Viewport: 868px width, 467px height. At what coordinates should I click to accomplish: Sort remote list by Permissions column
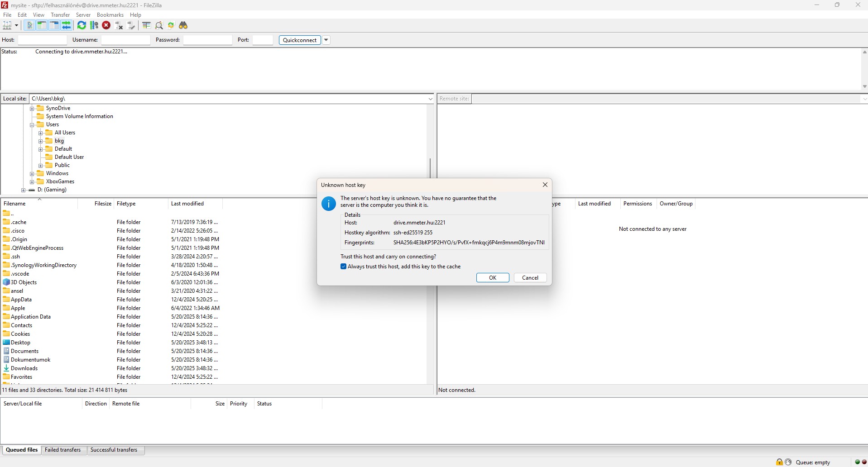638,204
